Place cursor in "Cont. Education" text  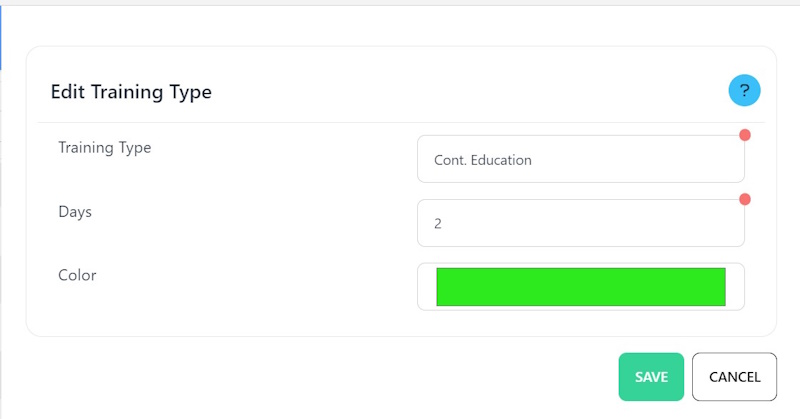(x=483, y=159)
